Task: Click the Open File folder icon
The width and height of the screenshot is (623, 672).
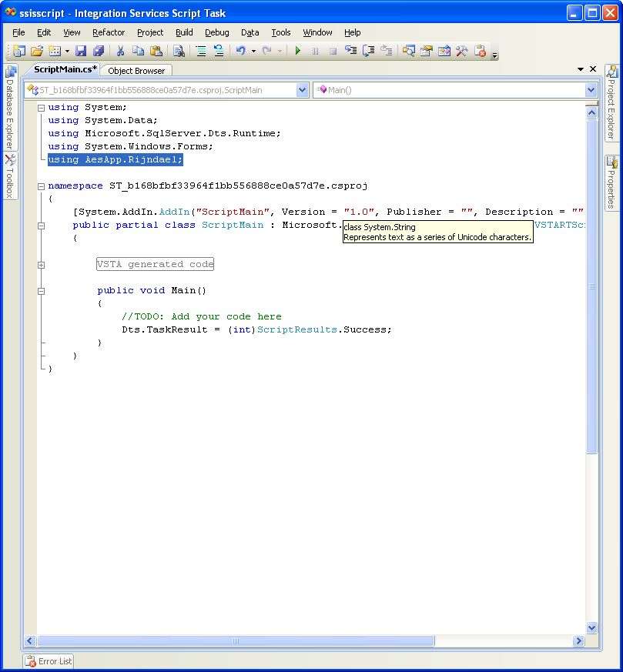Action: pyautogui.click(x=37, y=51)
